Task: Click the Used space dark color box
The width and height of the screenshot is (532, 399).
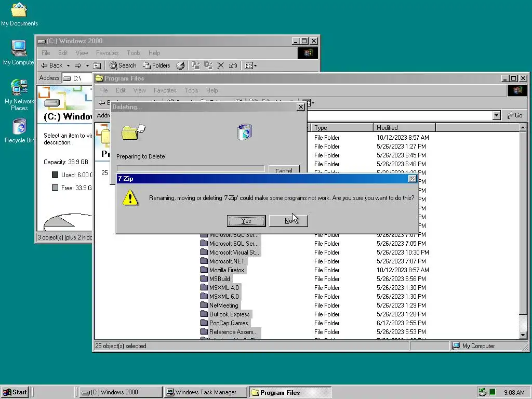Action: click(x=55, y=175)
